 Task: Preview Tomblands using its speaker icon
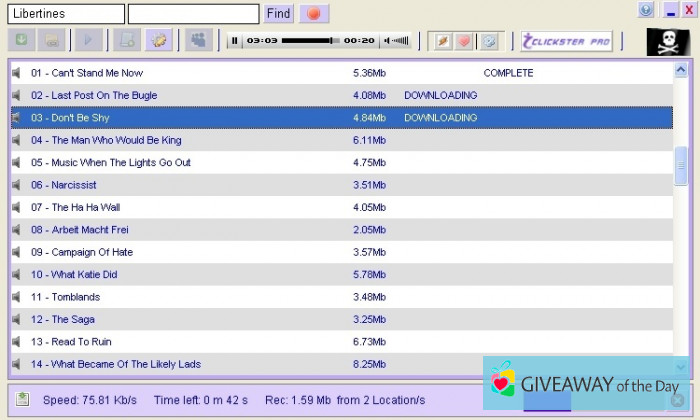pos(17,297)
